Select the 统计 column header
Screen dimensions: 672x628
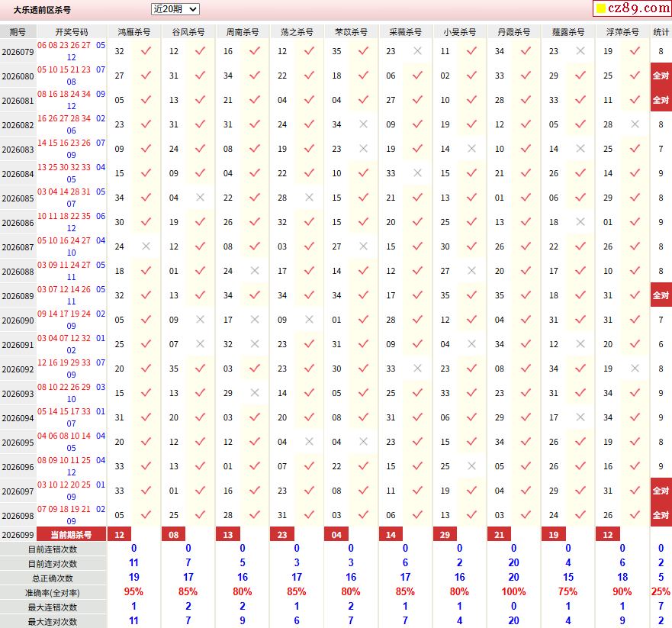pyautogui.click(x=661, y=32)
